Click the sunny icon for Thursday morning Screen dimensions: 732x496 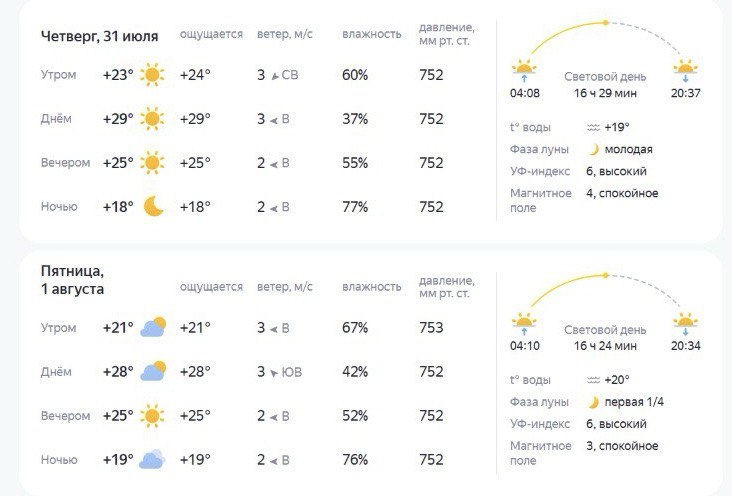(x=152, y=75)
